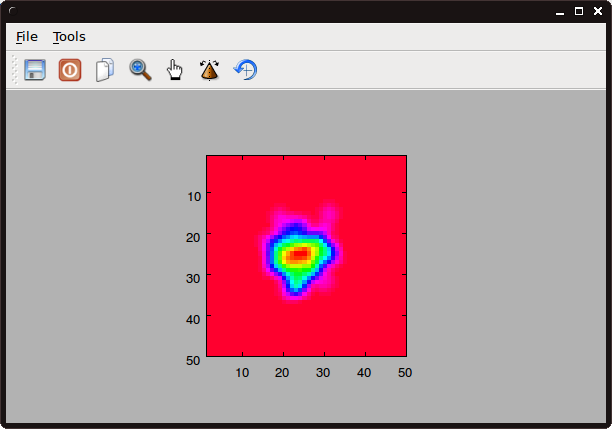The width and height of the screenshot is (612, 429).
Task: Click the red hotspot center of heatmap
Action: (300, 254)
